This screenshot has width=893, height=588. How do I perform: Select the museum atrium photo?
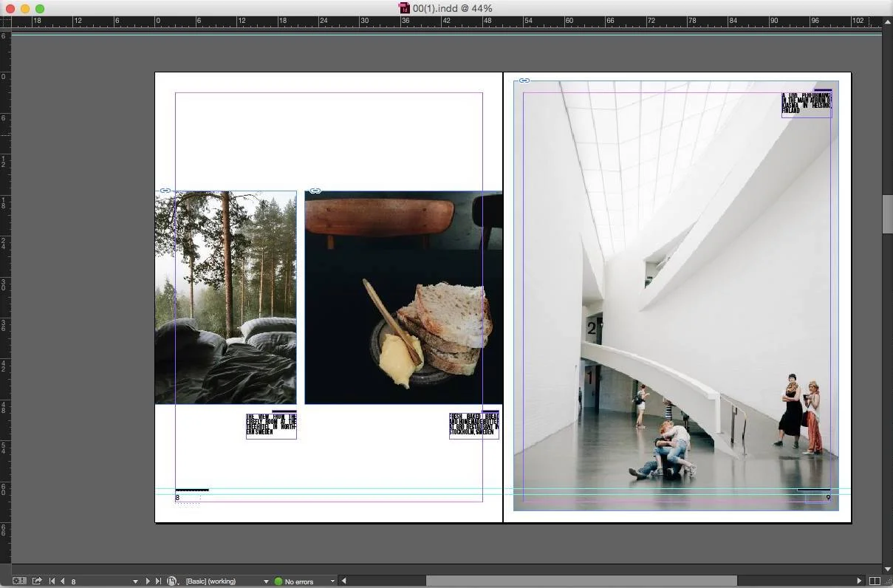coord(676,295)
